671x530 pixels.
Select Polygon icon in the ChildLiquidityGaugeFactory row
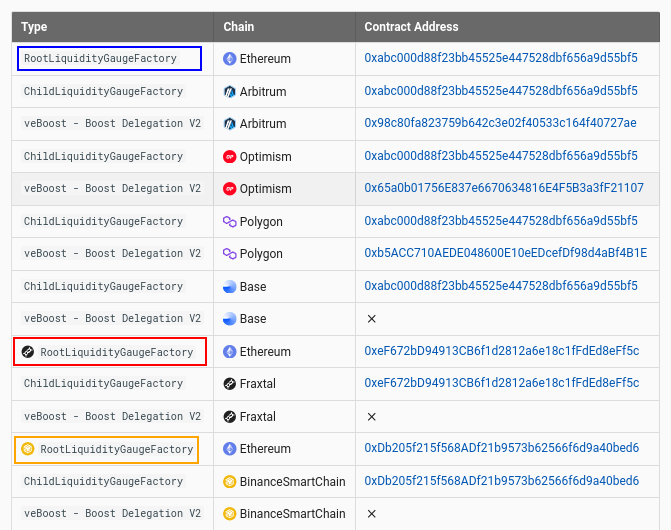[x=230, y=222]
